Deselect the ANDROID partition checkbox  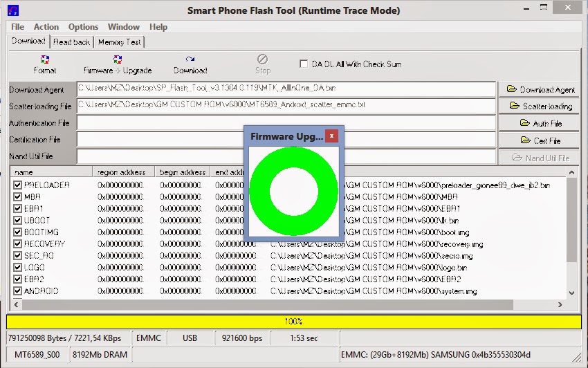tap(18, 291)
